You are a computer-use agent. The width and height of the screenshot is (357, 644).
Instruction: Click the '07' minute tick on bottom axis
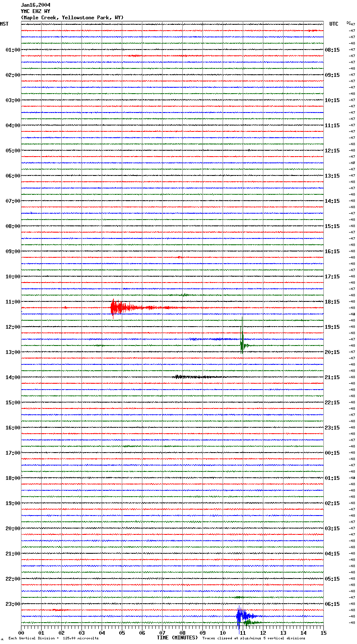click(162, 633)
